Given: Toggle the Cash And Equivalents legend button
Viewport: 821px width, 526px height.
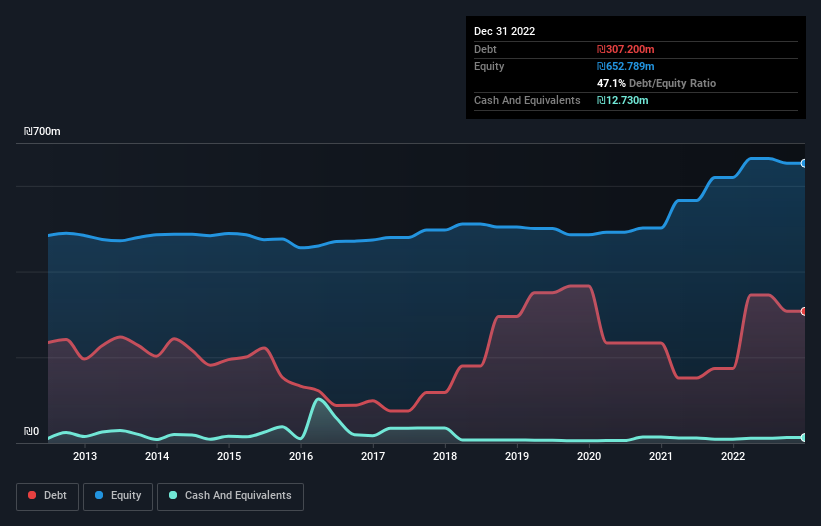Looking at the screenshot, I should (230, 496).
